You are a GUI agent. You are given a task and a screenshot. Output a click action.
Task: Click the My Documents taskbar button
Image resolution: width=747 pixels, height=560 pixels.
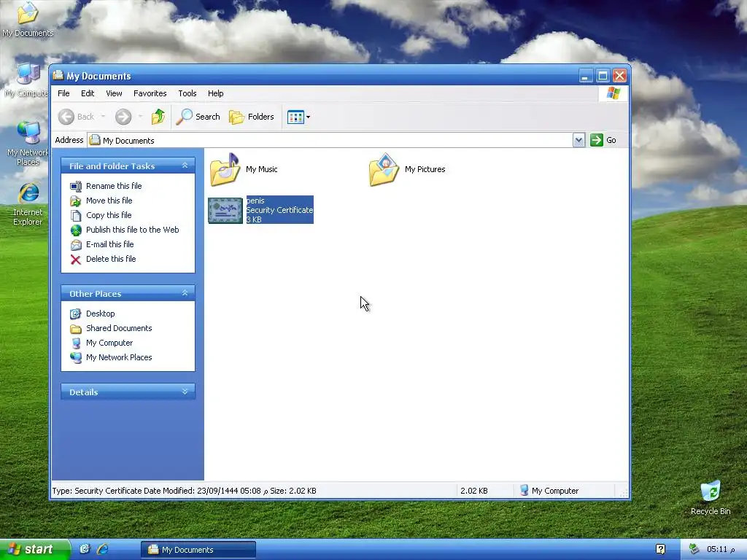click(x=198, y=550)
